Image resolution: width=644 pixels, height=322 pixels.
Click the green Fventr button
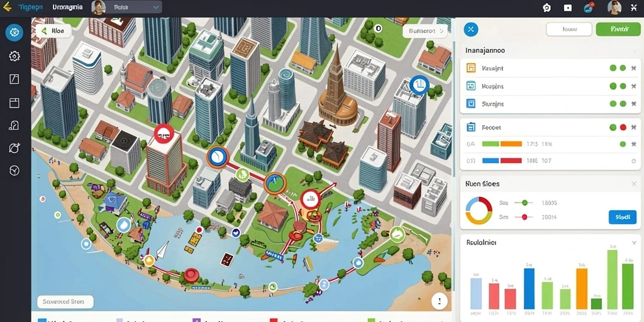pyautogui.click(x=618, y=29)
